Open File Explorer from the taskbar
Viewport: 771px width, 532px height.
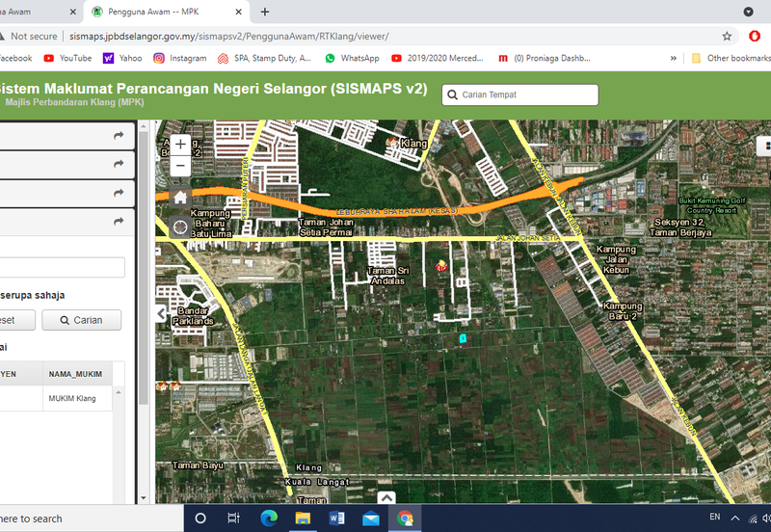303,518
